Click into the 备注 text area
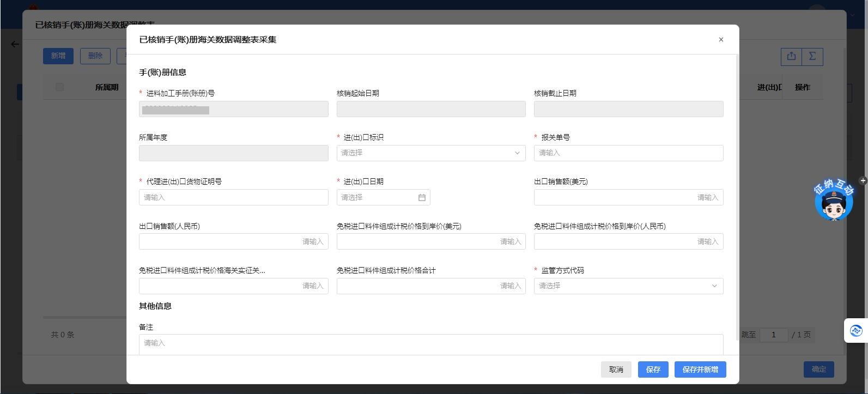868x394 pixels. (430, 343)
